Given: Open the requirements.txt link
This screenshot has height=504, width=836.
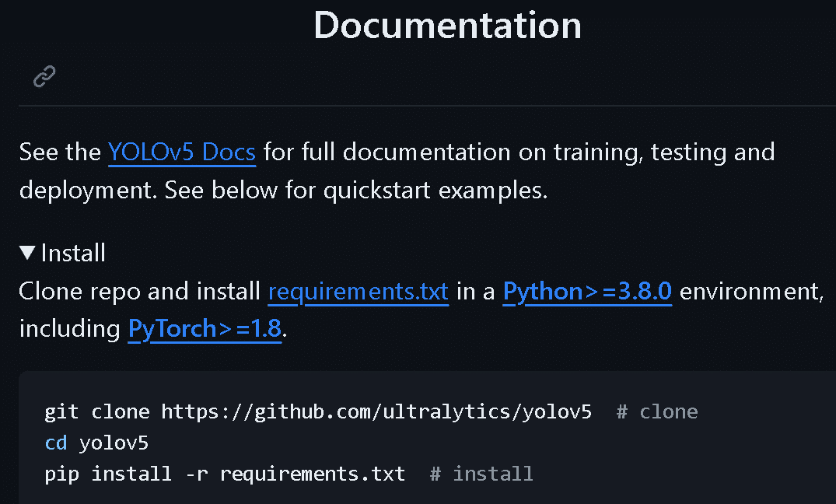Looking at the screenshot, I should [x=359, y=292].
